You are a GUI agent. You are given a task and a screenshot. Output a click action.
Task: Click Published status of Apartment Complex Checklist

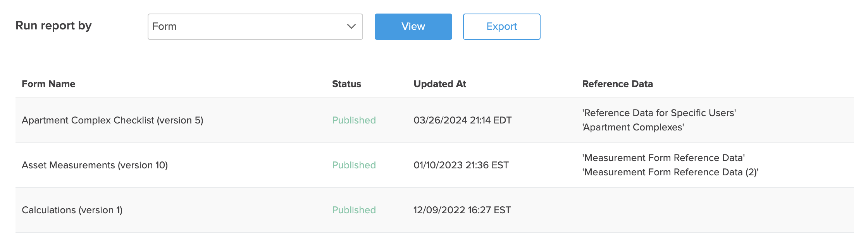point(353,120)
